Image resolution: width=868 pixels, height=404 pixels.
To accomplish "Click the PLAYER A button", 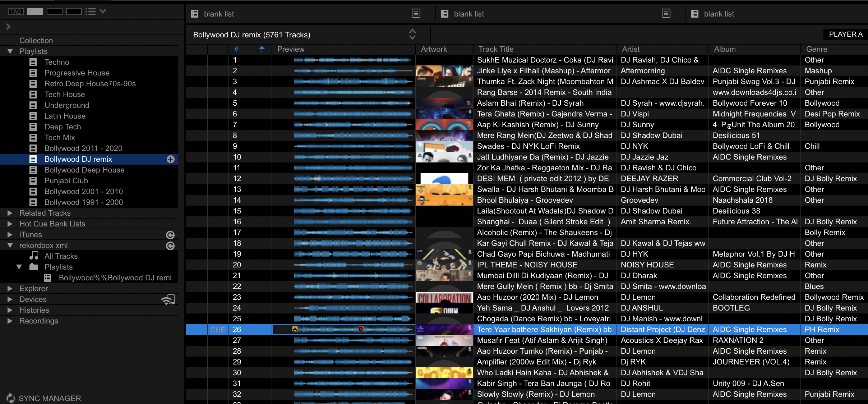I will (845, 35).
